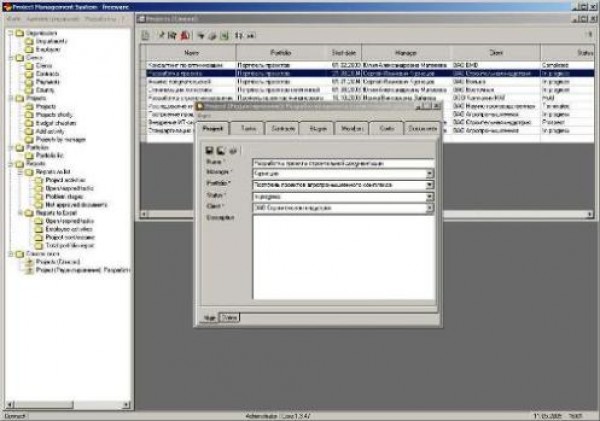
Task: Click the floppy-disk save icon in the project dialog
Action: click(x=209, y=150)
